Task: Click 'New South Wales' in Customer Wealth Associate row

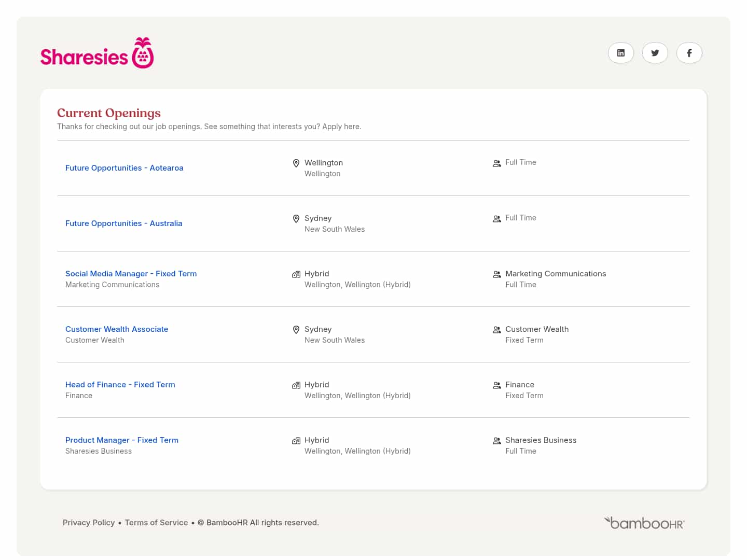Action: pyautogui.click(x=335, y=340)
